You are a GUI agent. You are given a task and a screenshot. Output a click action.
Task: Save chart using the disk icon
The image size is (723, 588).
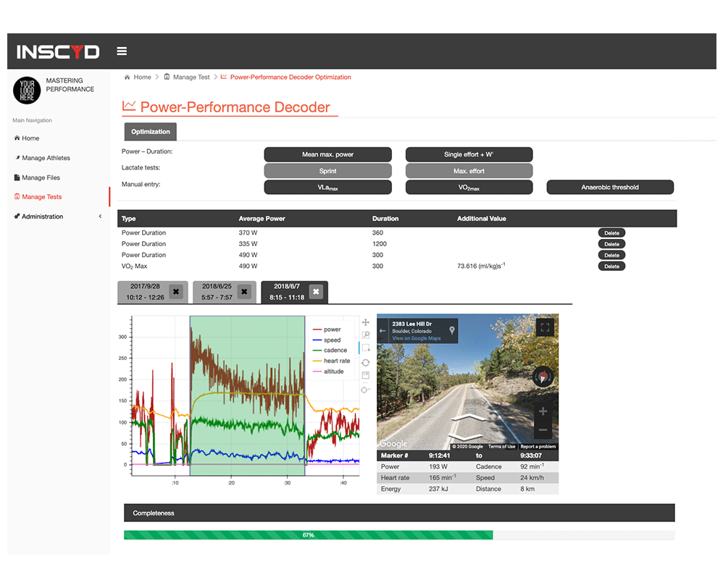366,375
